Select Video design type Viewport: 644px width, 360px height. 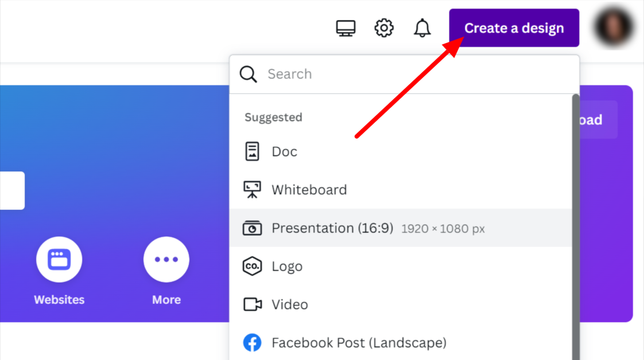click(401, 304)
